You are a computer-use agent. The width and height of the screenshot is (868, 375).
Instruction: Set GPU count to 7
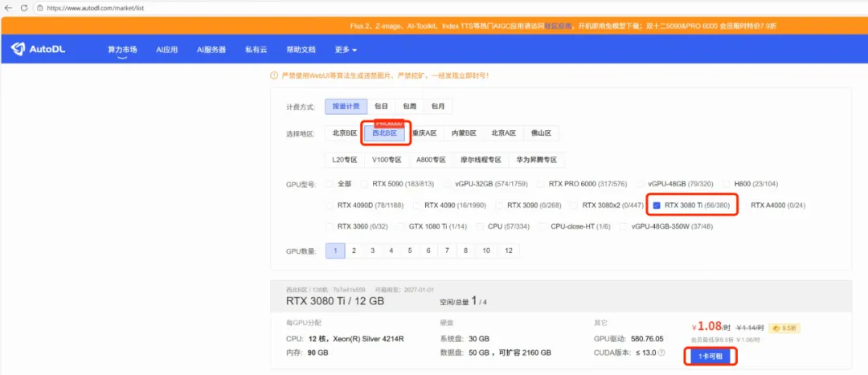(x=448, y=251)
